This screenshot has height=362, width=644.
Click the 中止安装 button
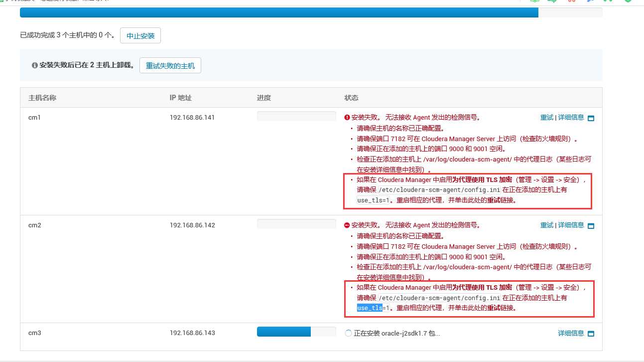140,36
